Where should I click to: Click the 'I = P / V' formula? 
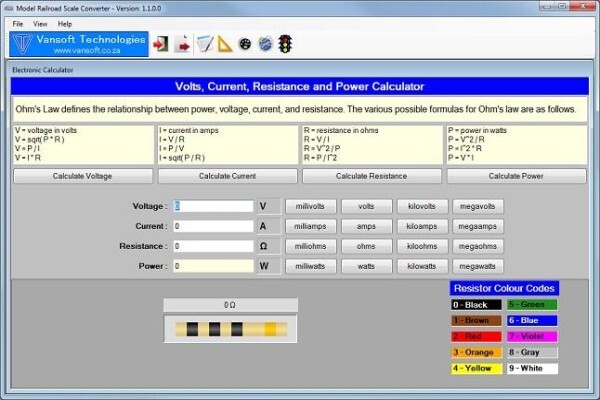(x=172, y=149)
